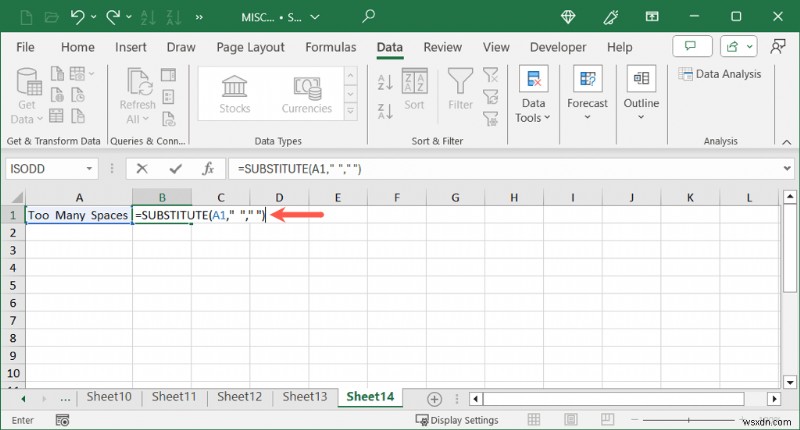
Task: Show hidden sheets with the ellipsis button
Action: point(65,399)
